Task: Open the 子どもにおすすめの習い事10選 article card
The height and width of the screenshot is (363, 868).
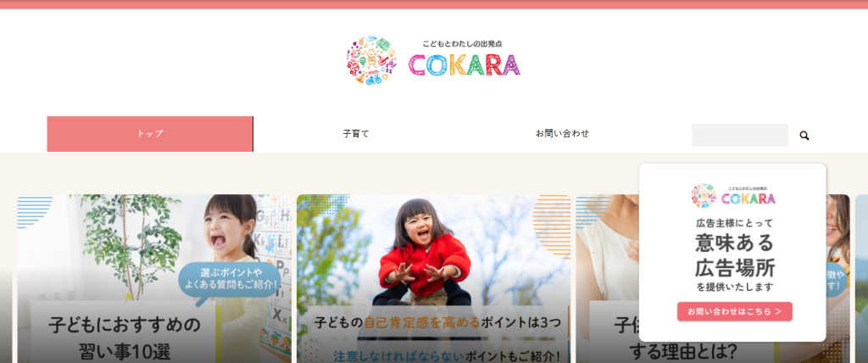Action: click(x=154, y=279)
